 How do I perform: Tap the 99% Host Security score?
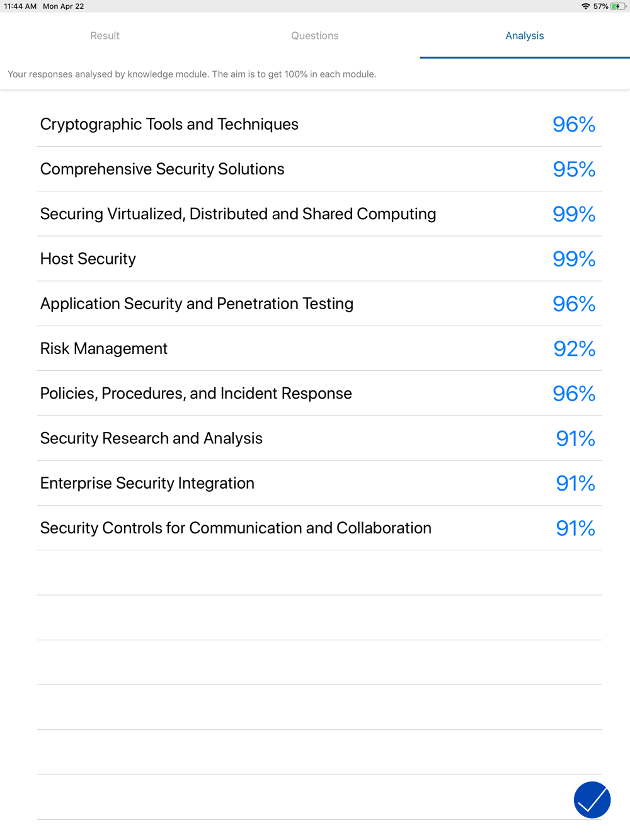(574, 259)
